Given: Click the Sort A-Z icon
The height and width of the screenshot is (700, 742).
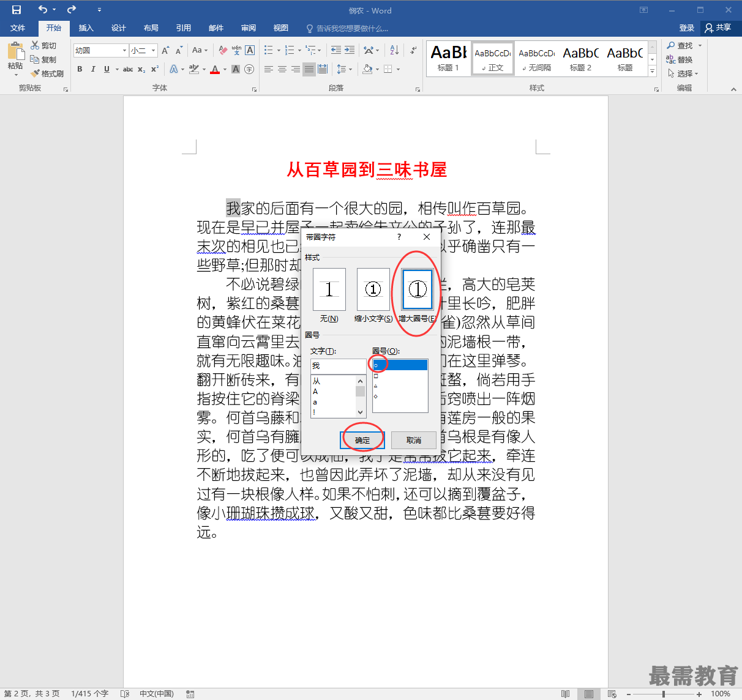Looking at the screenshot, I should tap(394, 50).
